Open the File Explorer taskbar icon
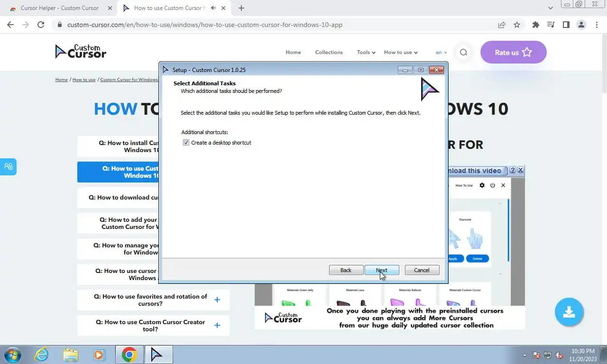 point(71,355)
